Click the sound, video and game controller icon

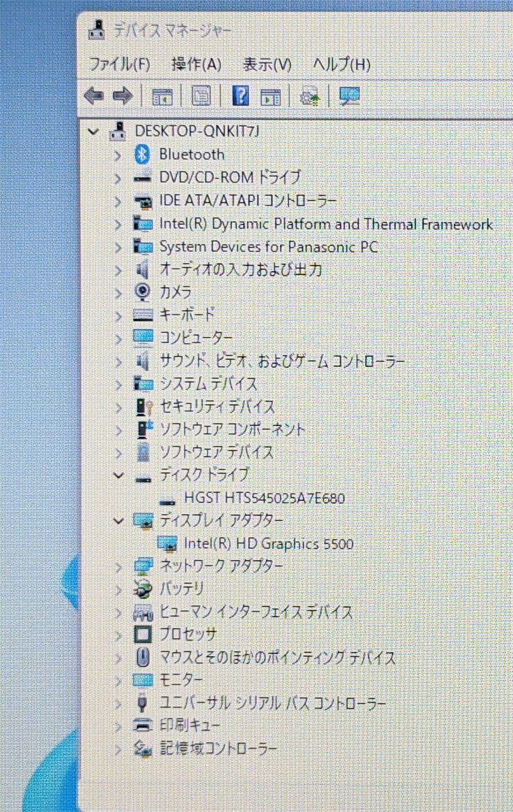tap(143, 361)
